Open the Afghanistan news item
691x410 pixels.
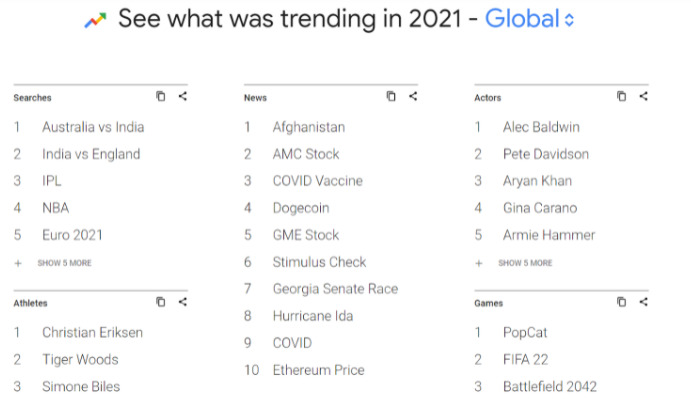click(308, 127)
